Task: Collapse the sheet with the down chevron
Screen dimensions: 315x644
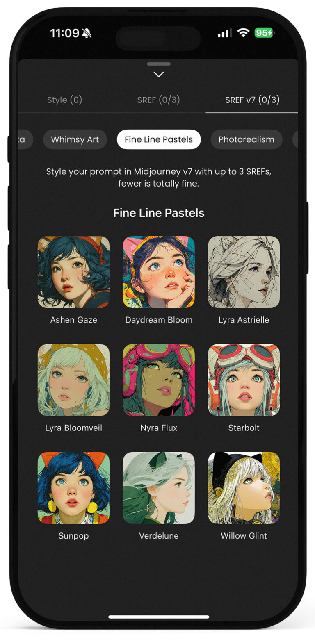Action: point(159,75)
